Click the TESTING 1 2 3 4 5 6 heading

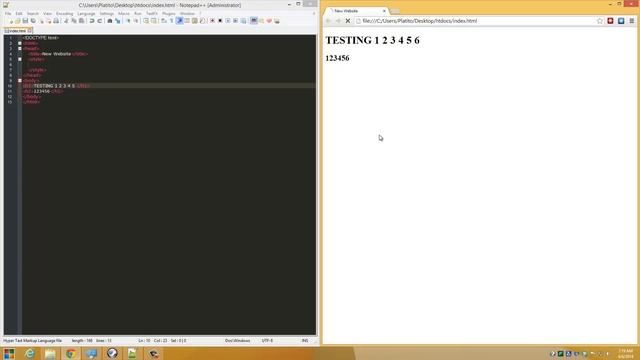[x=372, y=40]
